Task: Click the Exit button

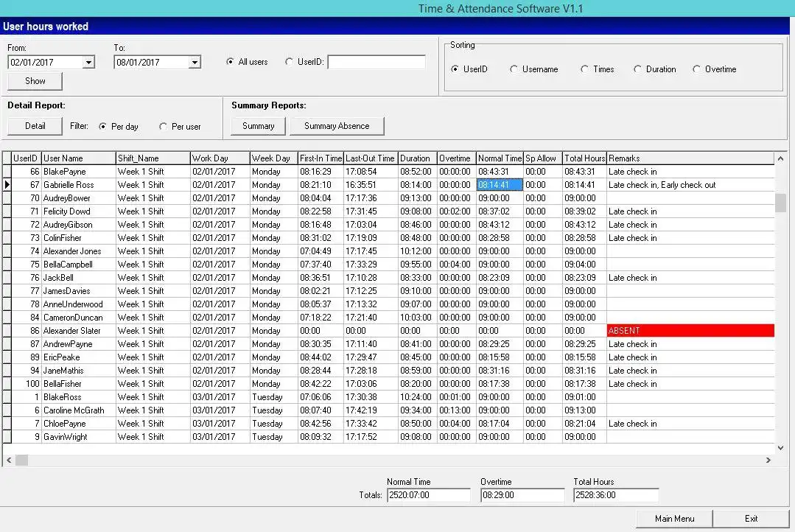Action: (751, 518)
